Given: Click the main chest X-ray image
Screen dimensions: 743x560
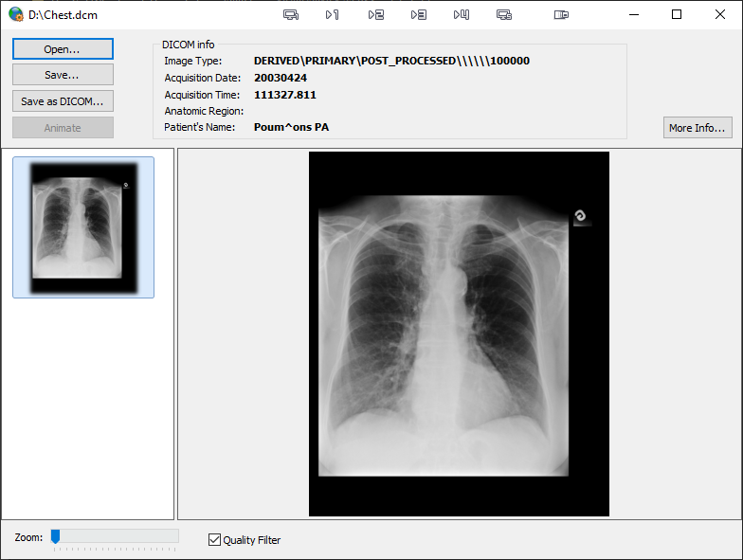Looking at the screenshot, I should (459, 334).
